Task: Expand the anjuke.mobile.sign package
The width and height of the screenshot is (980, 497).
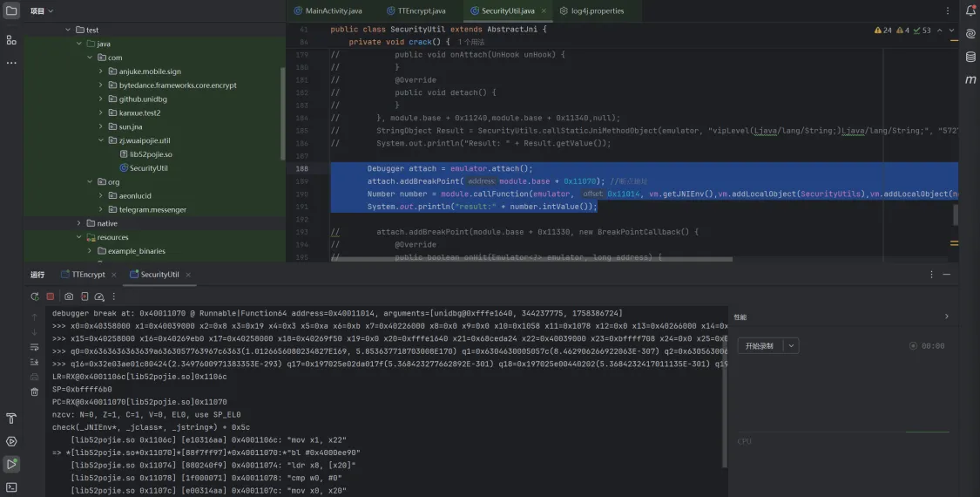Action: [x=101, y=71]
